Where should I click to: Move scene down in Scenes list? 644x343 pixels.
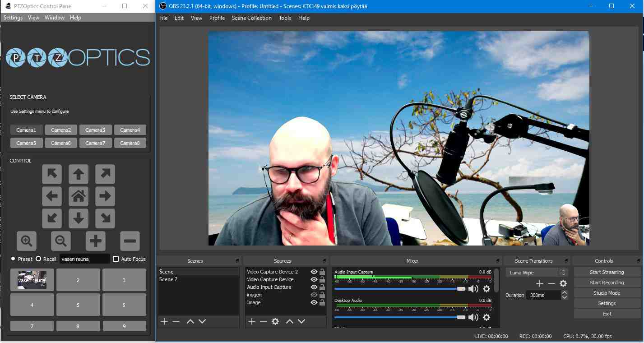[202, 321]
